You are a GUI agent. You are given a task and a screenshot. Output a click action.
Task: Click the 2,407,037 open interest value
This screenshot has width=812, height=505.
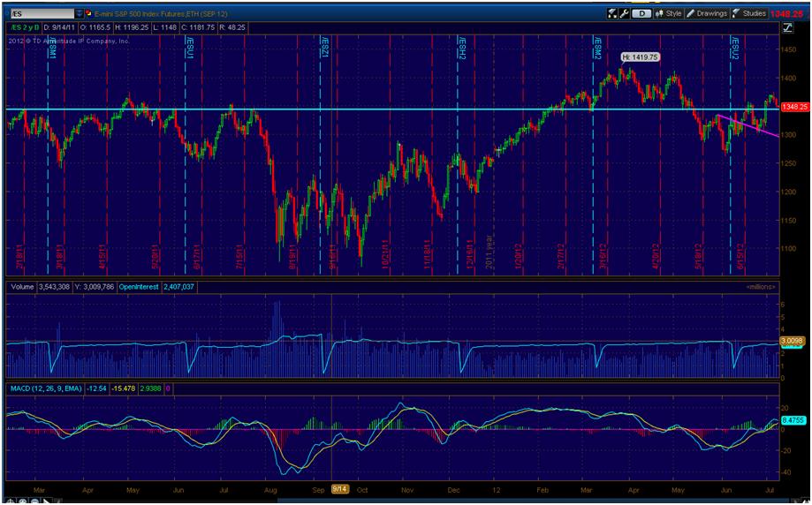(178, 287)
